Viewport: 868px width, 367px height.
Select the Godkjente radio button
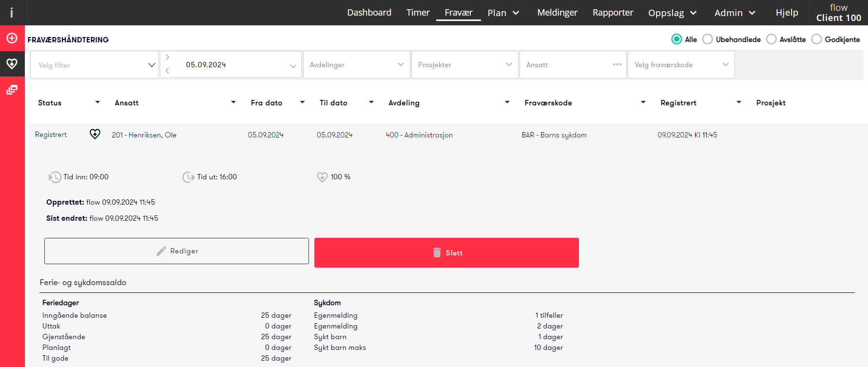[816, 39]
